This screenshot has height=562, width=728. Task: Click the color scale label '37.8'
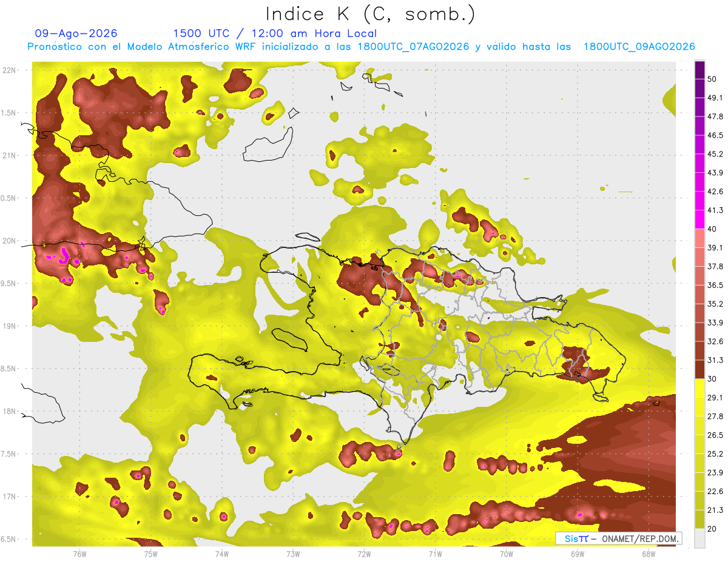[715, 266]
